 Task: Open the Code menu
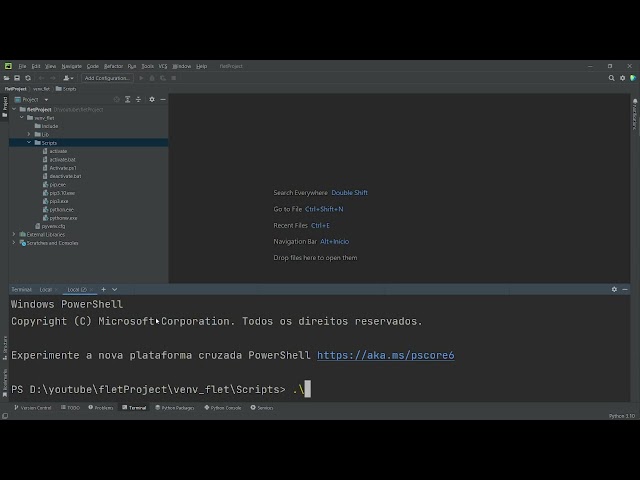coord(93,66)
